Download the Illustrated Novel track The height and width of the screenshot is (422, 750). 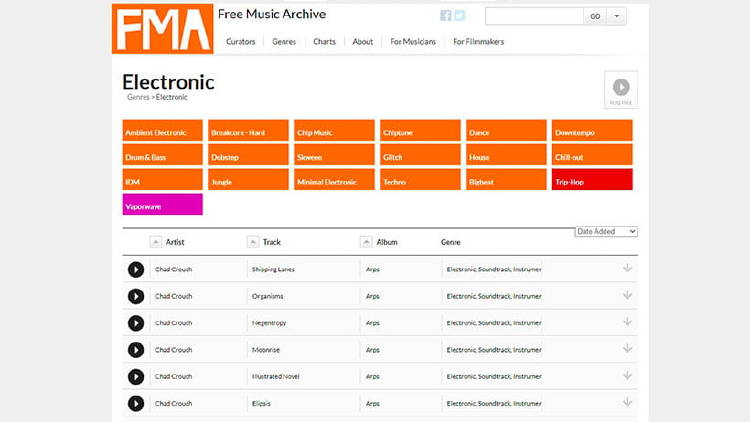click(x=628, y=375)
